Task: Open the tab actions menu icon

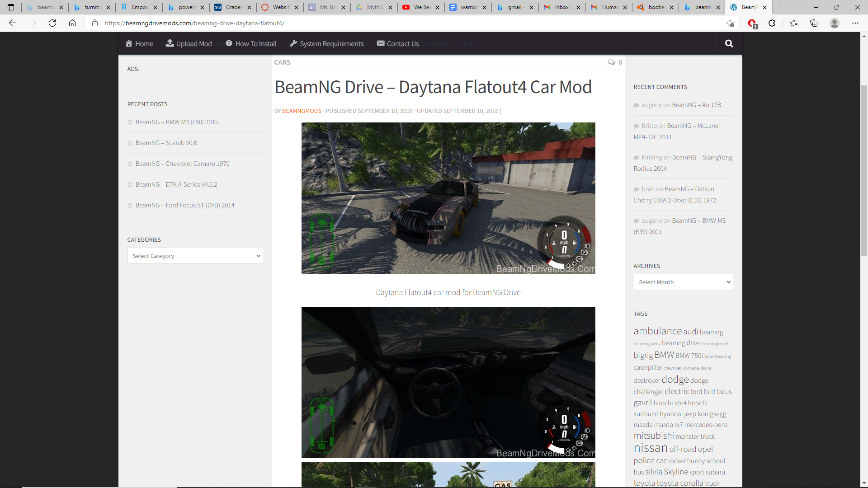Action: pyautogui.click(x=11, y=7)
